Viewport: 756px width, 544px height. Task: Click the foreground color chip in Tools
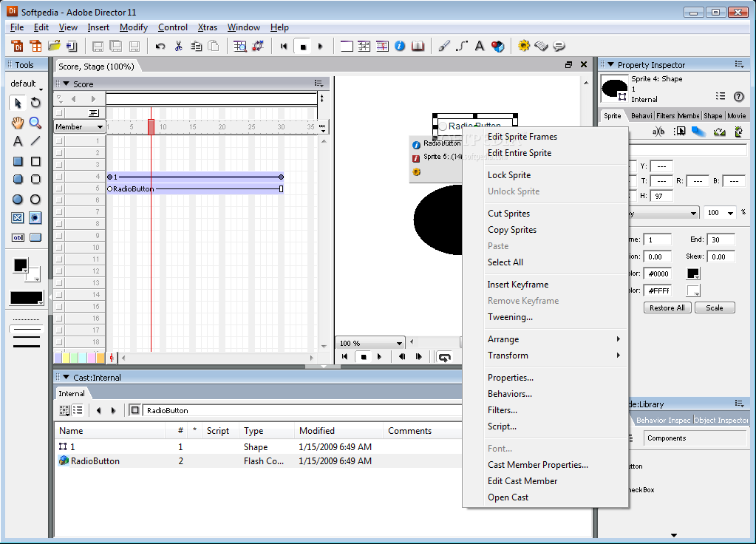click(20, 265)
